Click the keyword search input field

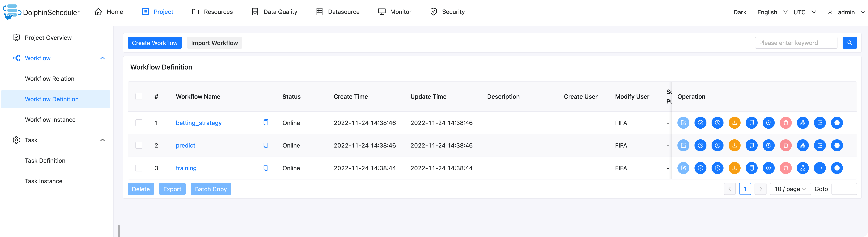(795, 43)
